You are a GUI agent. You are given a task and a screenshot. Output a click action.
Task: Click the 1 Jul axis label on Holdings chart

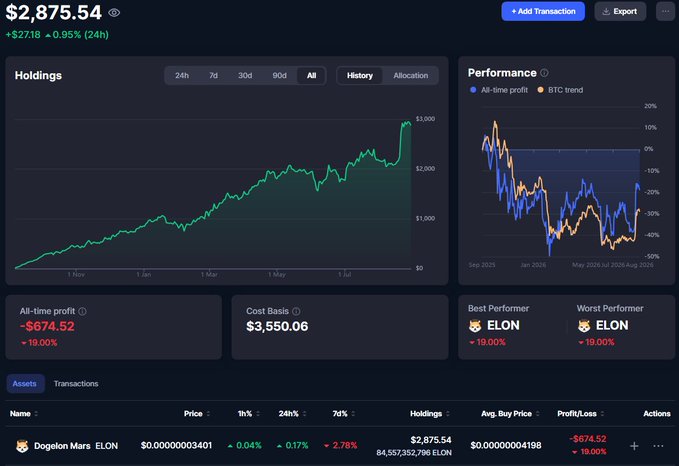tap(344, 275)
